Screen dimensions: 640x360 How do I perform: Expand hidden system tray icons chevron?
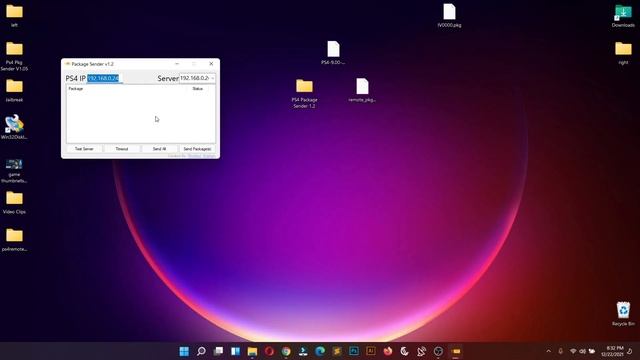tap(549, 351)
